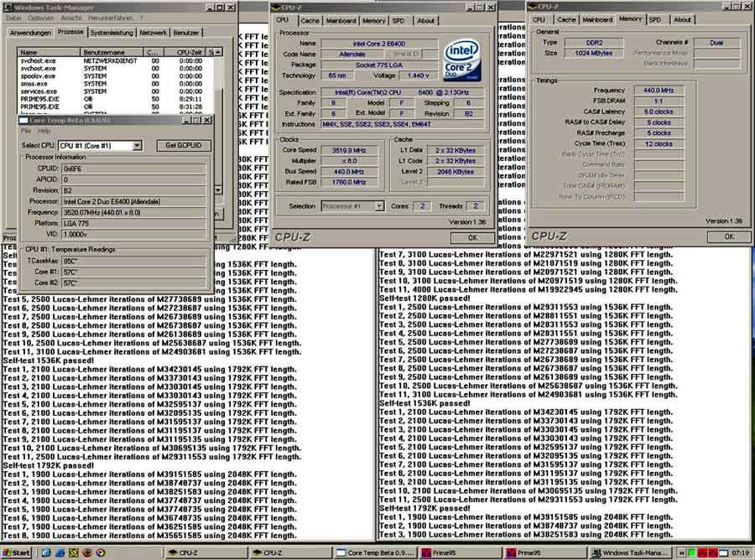This screenshot has width=755, height=560.
Task: Open Ansicht menu in Task Manager
Action: coord(70,18)
